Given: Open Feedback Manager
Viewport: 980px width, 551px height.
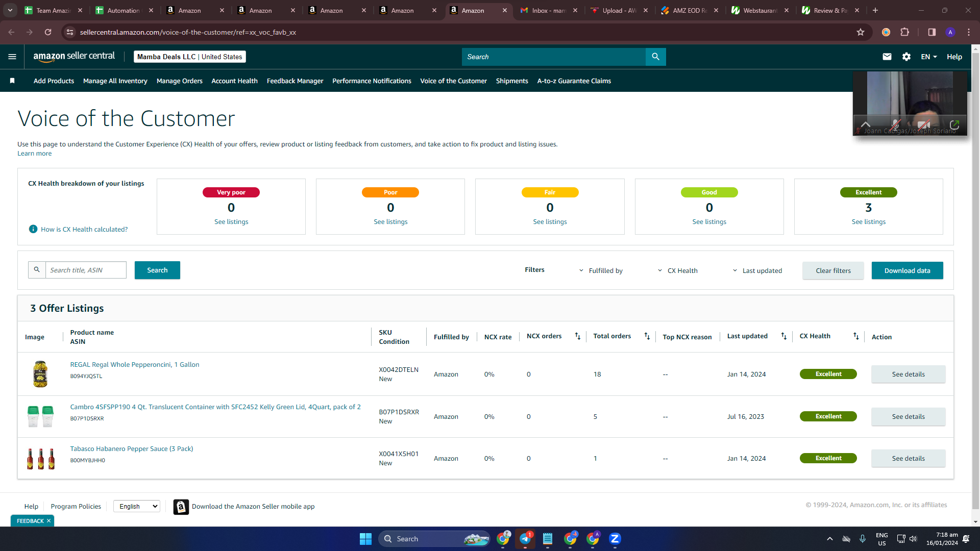Looking at the screenshot, I should 295,81.
